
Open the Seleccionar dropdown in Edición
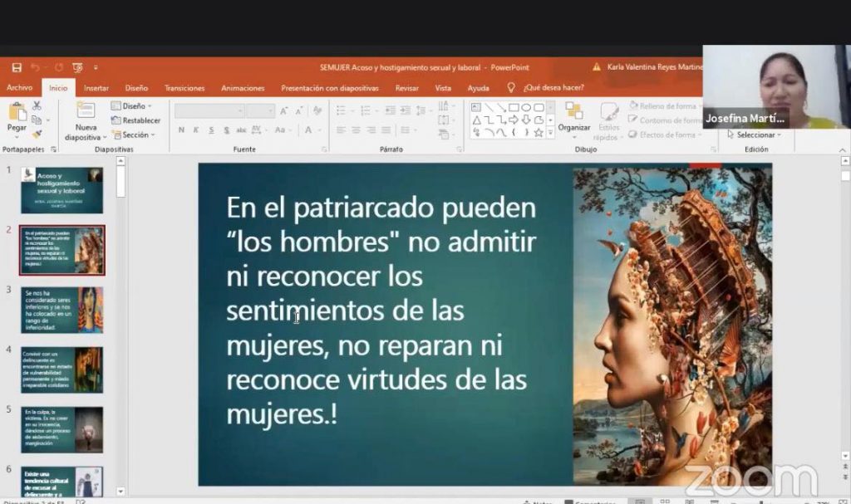(x=754, y=135)
